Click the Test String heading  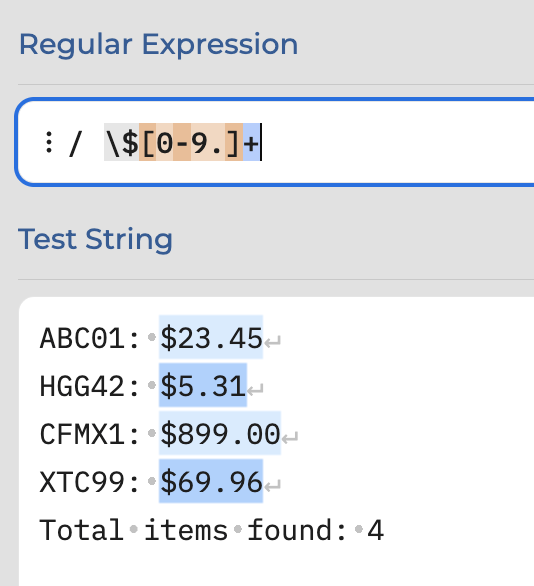95,240
